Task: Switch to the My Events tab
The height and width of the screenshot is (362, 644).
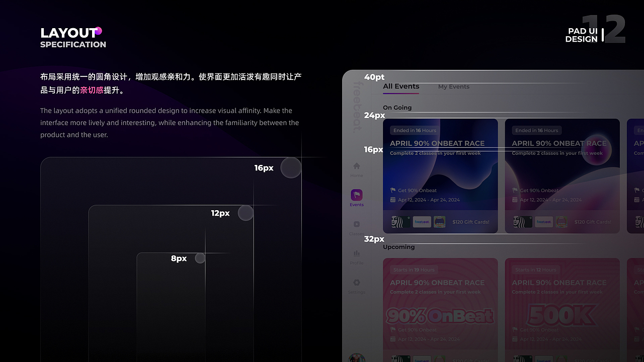Action: tap(453, 86)
